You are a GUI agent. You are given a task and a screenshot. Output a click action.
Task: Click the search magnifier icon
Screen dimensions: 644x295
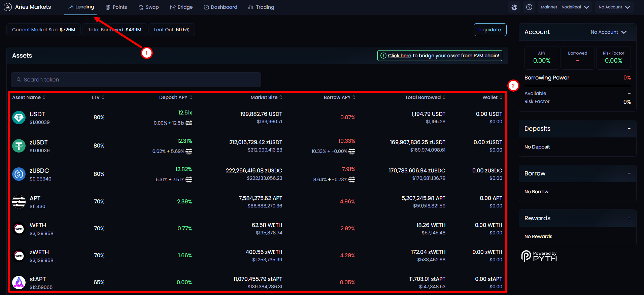point(19,80)
